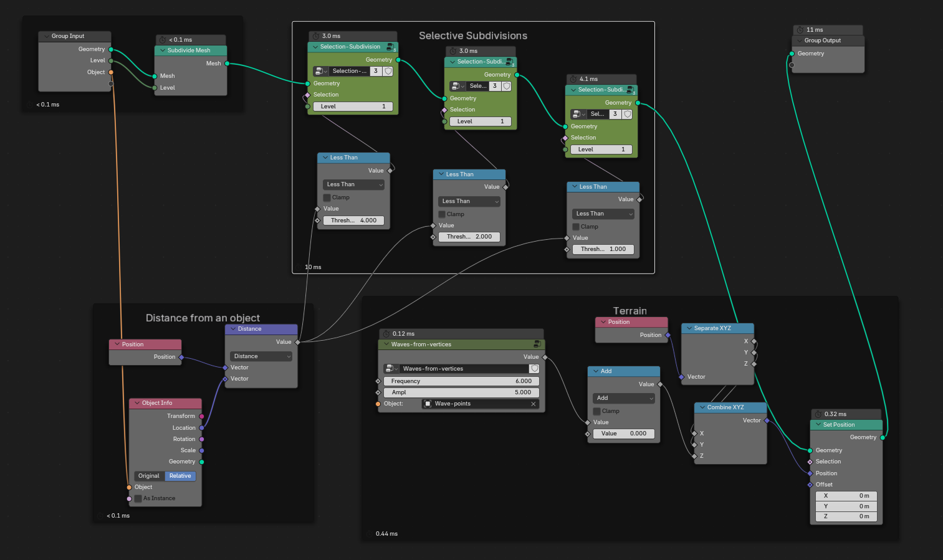Click the timer icon next to 11 ms
Viewport: 943px width, 560px height.
(x=800, y=30)
